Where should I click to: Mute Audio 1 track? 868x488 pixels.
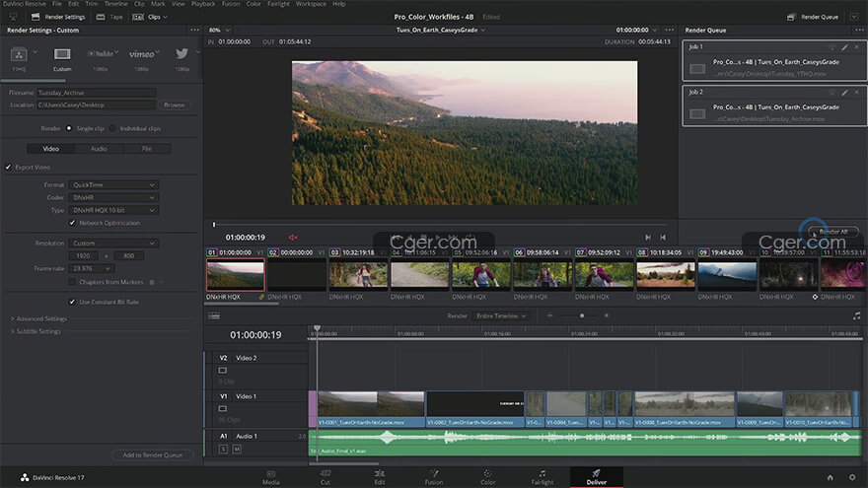[237, 450]
